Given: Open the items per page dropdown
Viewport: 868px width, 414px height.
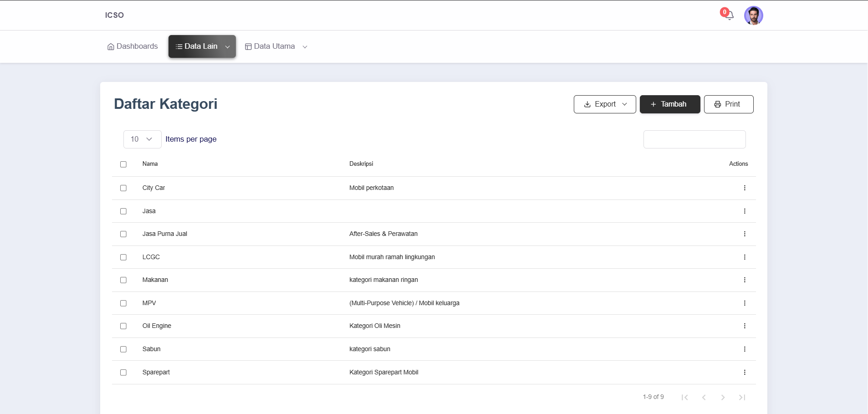Looking at the screenshot, I should (x=142, y=139).
